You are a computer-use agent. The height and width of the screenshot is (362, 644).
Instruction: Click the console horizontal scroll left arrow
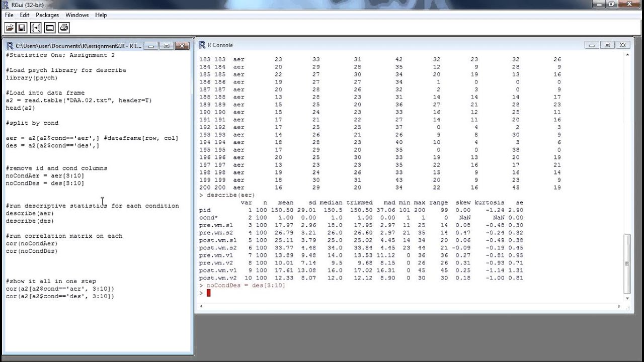(x=202, y=306)
